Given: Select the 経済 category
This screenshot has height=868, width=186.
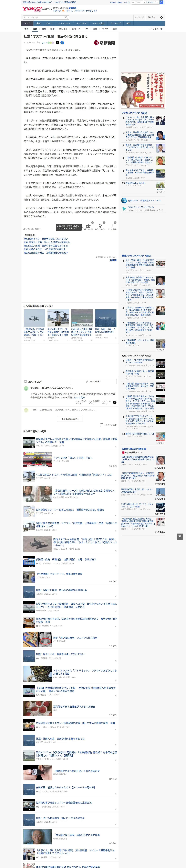Looking at the screenshot, I should pos(52,29).
